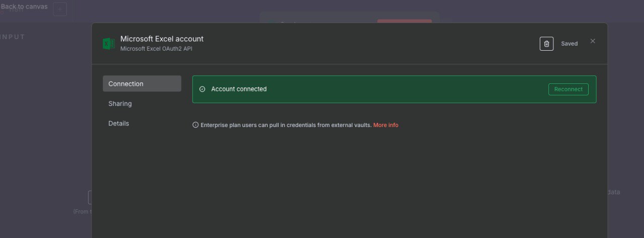Image resolution: width=644 pixels, height=238 pixels.
Task: Follow the More info link
Action: (x=385, y=125)
